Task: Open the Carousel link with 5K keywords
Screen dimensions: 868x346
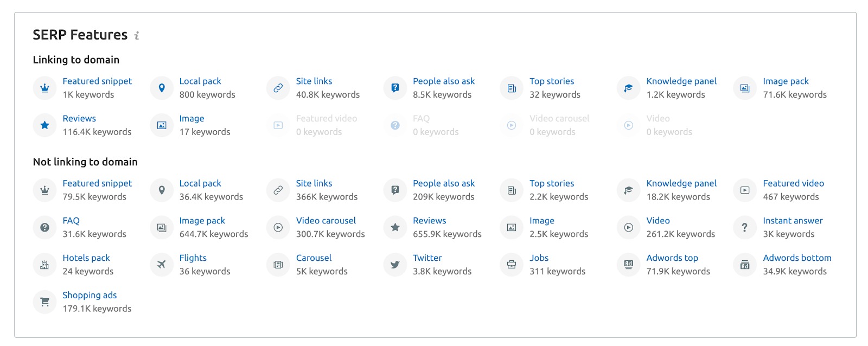Action: point(314,258)
